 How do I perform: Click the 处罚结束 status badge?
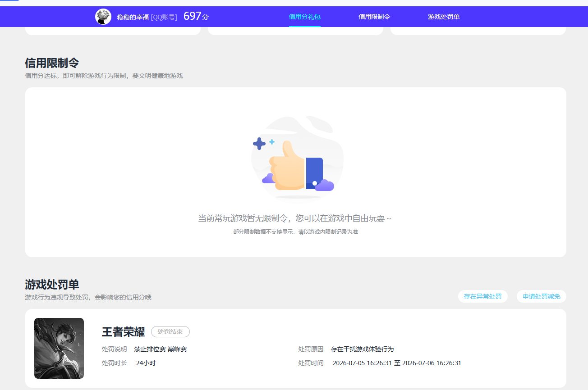click(x=170, y=332)
